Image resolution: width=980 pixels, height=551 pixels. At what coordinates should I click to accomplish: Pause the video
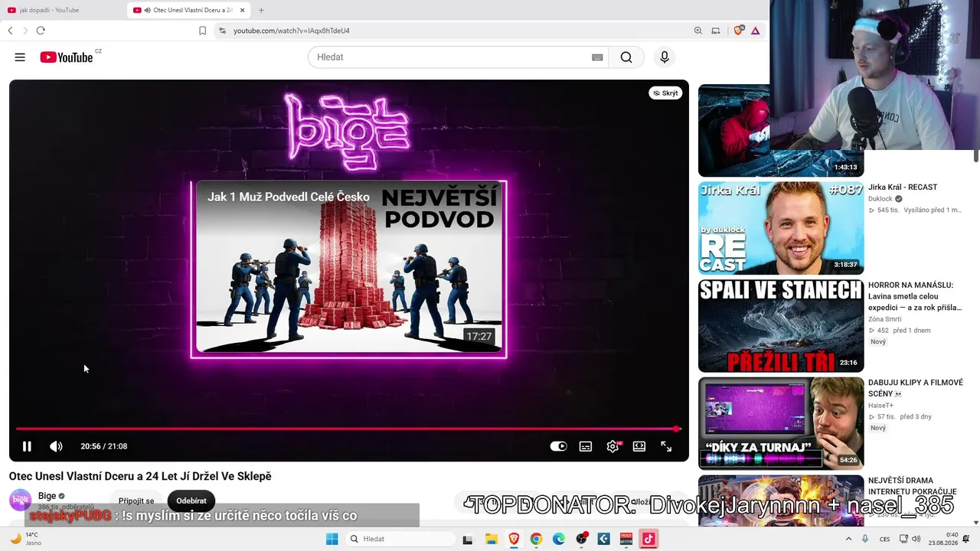pos(27,446)
